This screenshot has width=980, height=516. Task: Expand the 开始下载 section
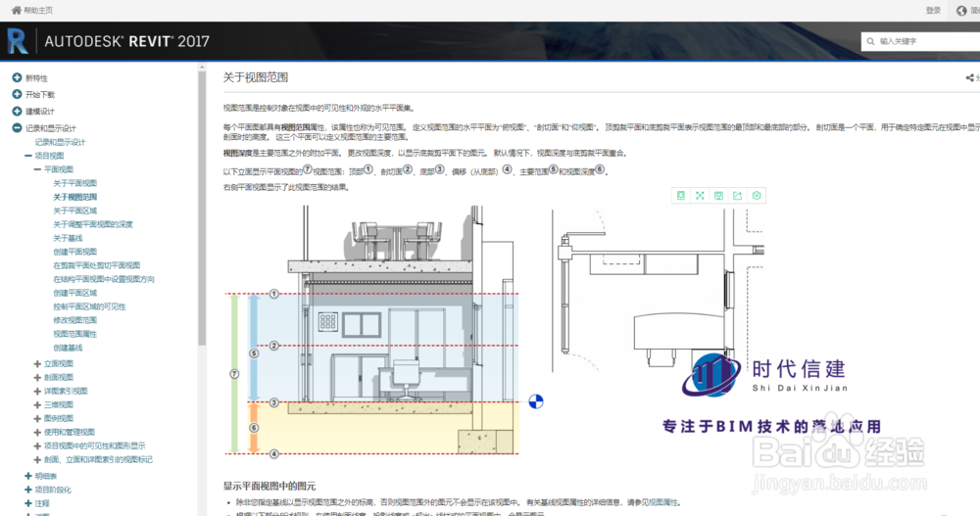tap(17, 94)
